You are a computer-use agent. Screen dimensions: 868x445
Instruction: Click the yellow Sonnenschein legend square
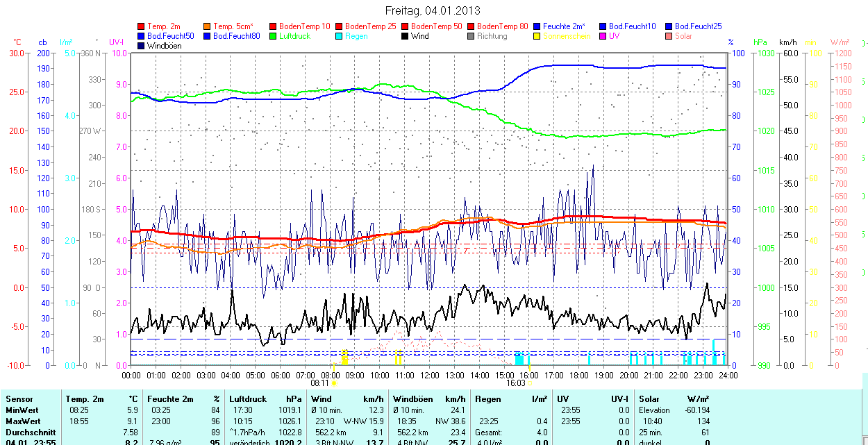[537, 36]
